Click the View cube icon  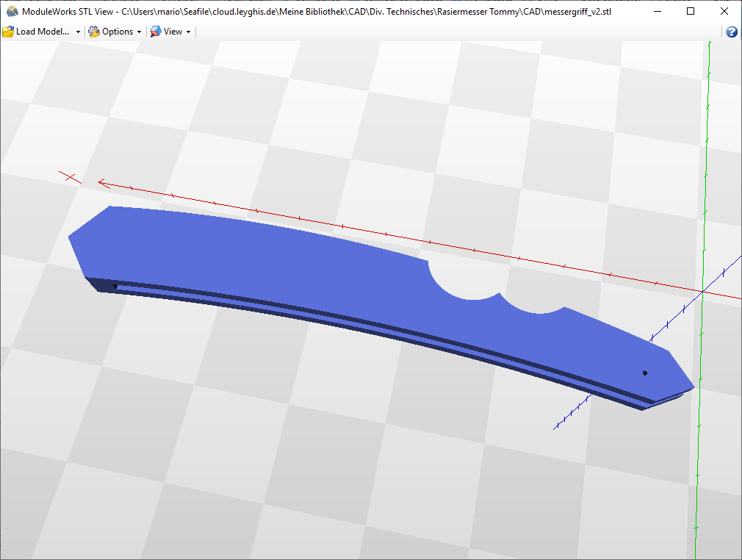click(x=155, y=32)
